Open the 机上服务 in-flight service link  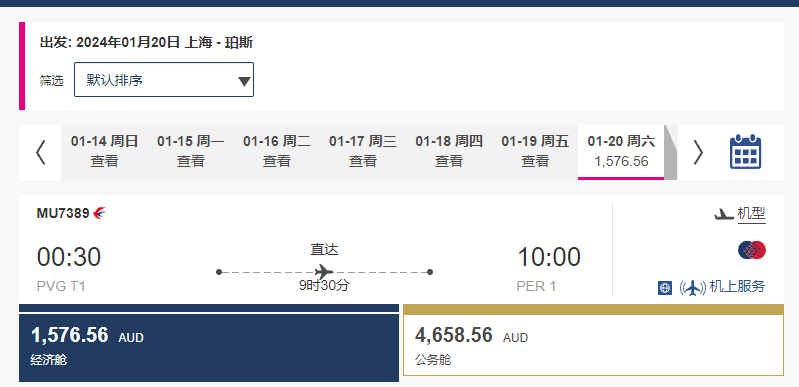737,287
